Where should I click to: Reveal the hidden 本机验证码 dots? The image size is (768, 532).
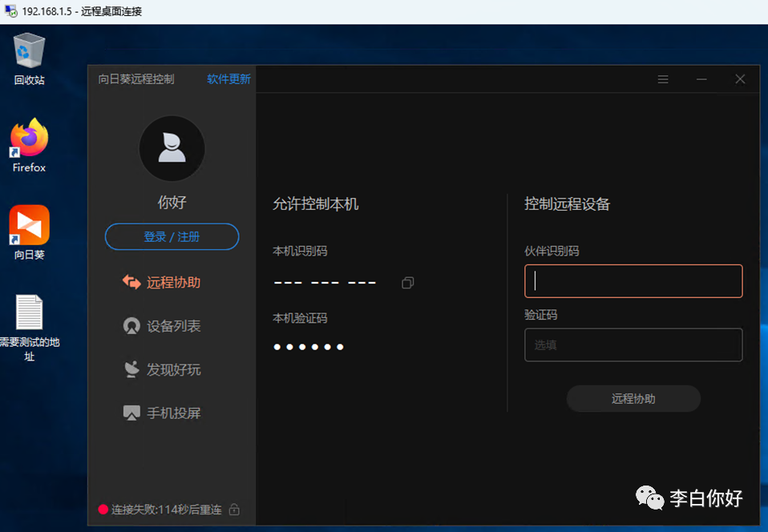[309, 347]
